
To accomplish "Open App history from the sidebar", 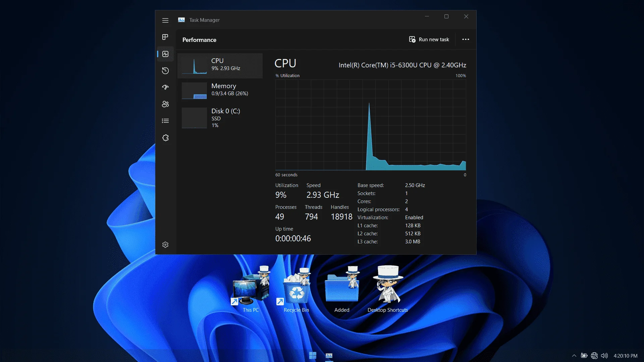I will click(x=165, y=71).
